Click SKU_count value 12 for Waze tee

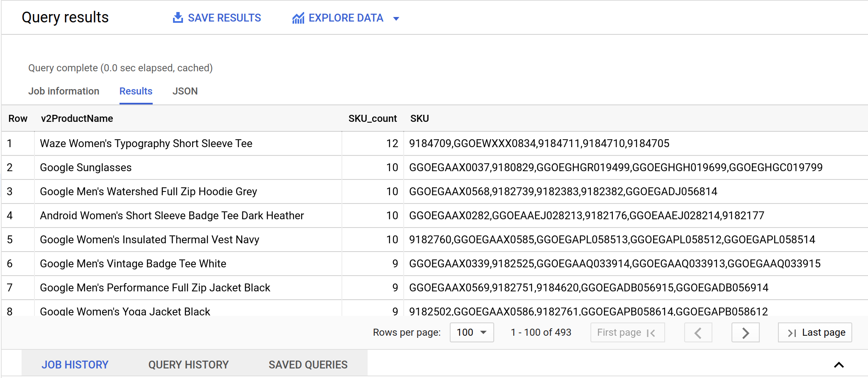click(392, 143)
